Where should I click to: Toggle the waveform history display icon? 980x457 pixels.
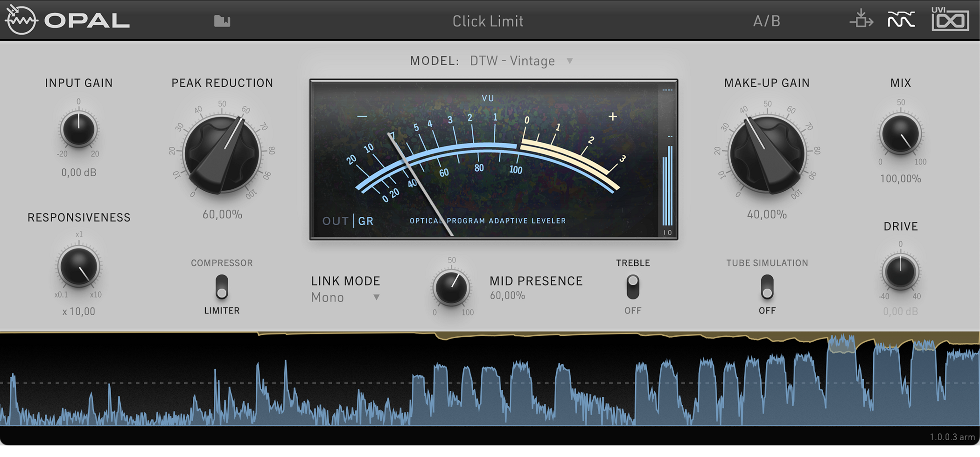tap(901, 20)
